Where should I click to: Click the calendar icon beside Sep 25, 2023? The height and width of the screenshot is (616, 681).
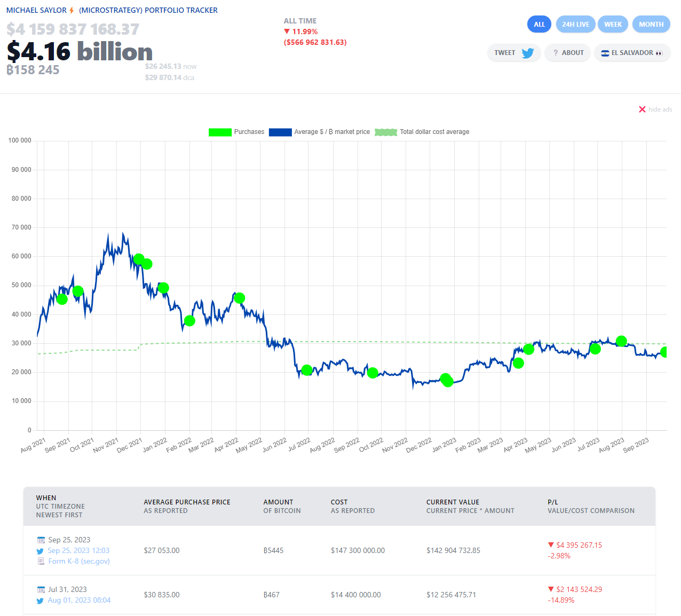[41, 540]
